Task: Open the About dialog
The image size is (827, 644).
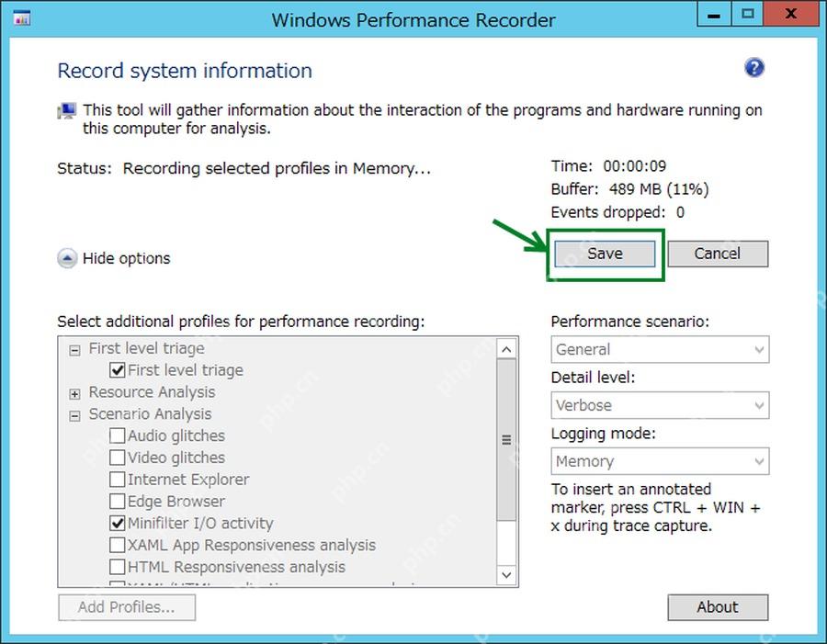Action: click(718, 607)
